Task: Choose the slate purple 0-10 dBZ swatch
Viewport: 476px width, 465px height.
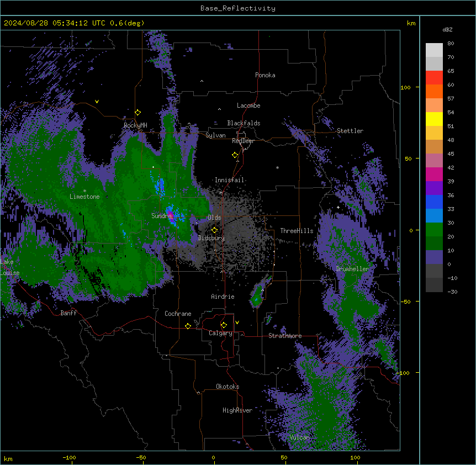Action: [x=434, y=257]
